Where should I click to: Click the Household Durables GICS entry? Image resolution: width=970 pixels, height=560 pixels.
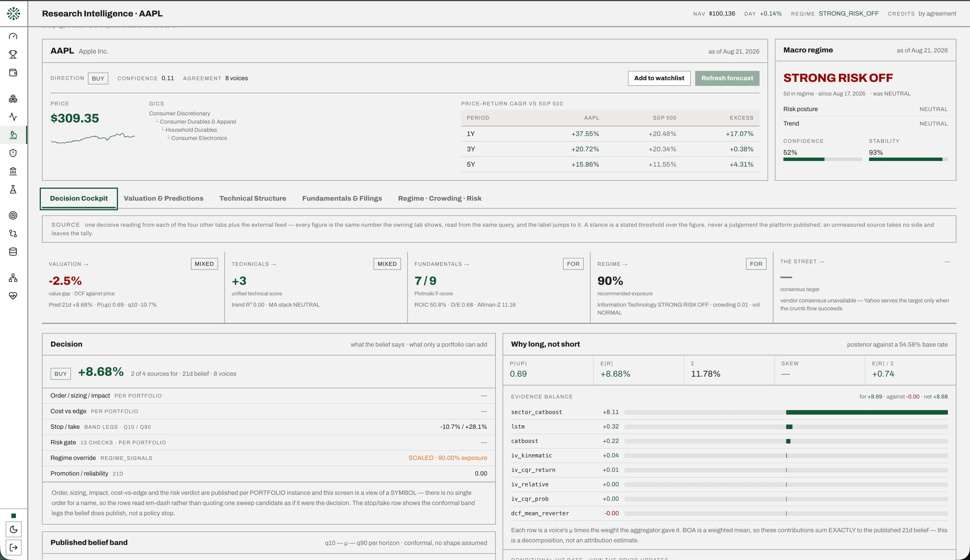click(x=191, y=130)
